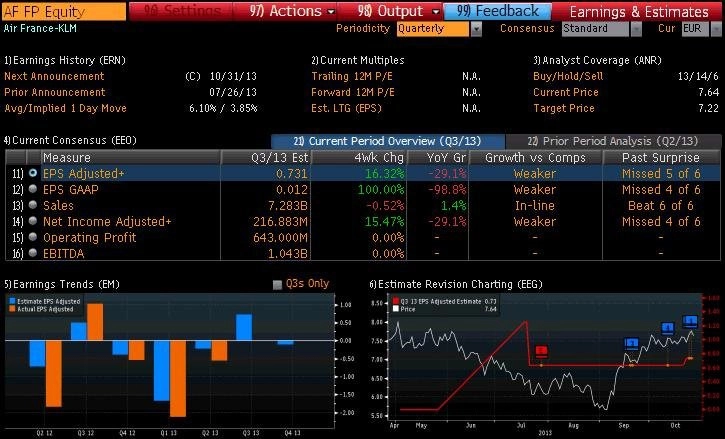The width and height of the screenshot is (725, 439).
Task: Click 'Beat 6 of 6' in Sales row
Action: point(661,205)
